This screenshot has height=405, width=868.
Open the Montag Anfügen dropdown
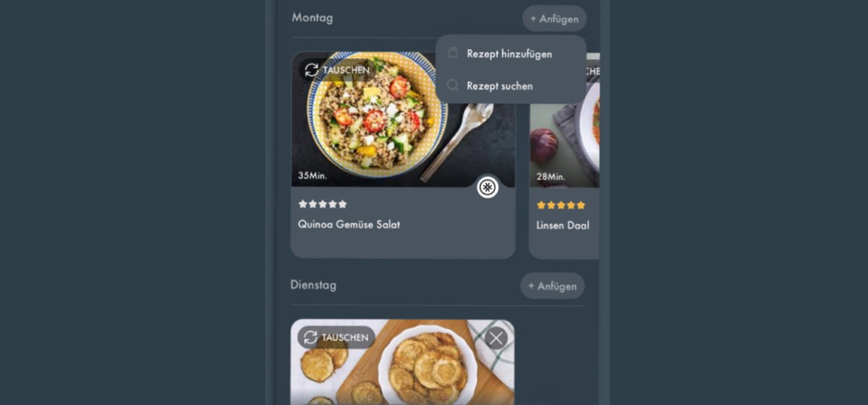pos(554,19)
